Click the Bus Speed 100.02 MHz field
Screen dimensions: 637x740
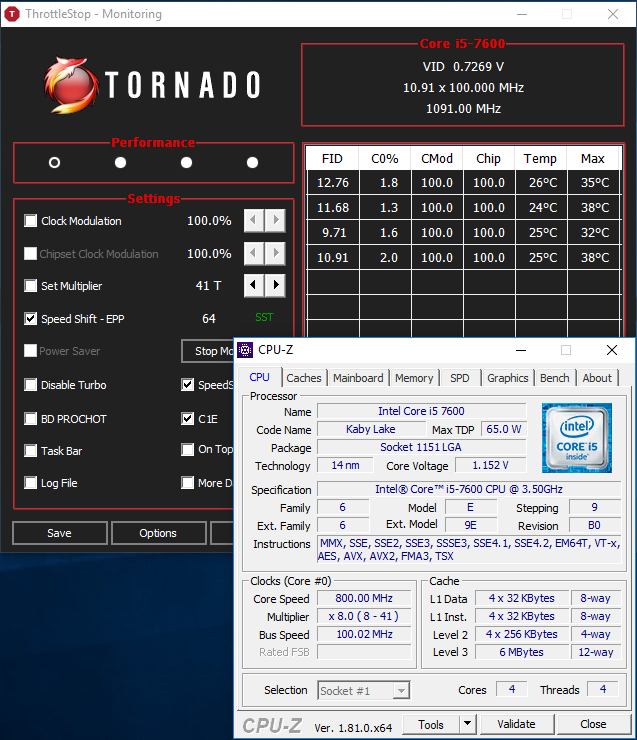point(364,634)
